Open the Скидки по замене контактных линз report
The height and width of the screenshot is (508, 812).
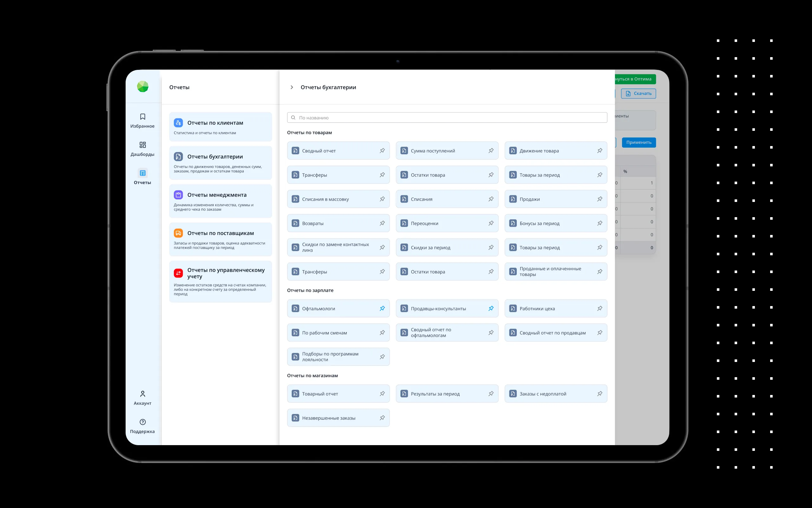coord(338,247)
